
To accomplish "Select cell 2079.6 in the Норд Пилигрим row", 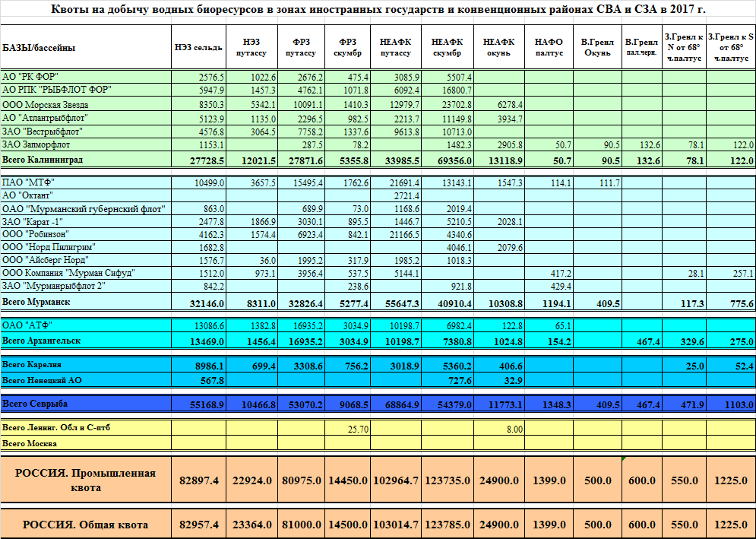I will point(499,247).
